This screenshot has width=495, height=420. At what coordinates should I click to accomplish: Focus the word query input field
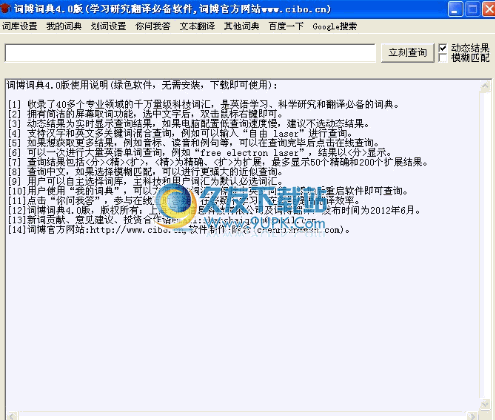pyautogui.click(x=190, y=53)
